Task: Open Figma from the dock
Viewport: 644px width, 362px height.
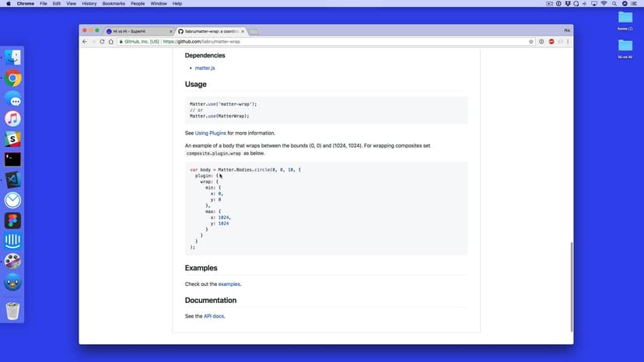Action: point(12,221)
